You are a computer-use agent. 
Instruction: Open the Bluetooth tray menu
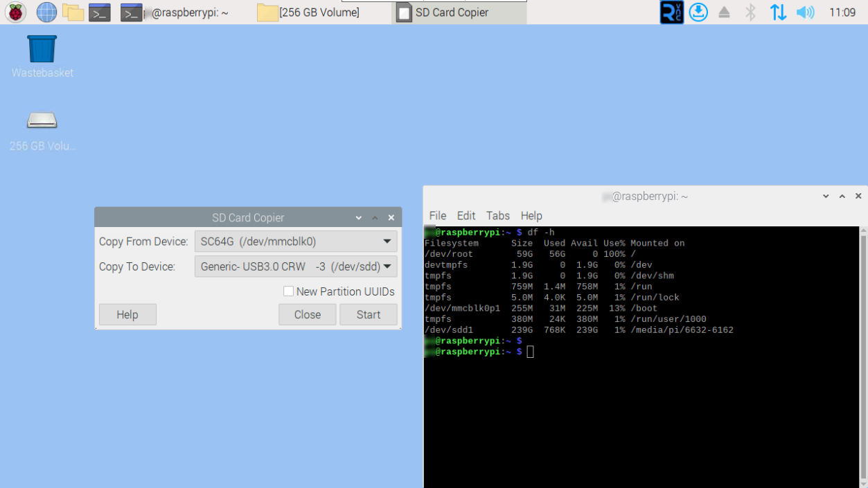(750, 12)
